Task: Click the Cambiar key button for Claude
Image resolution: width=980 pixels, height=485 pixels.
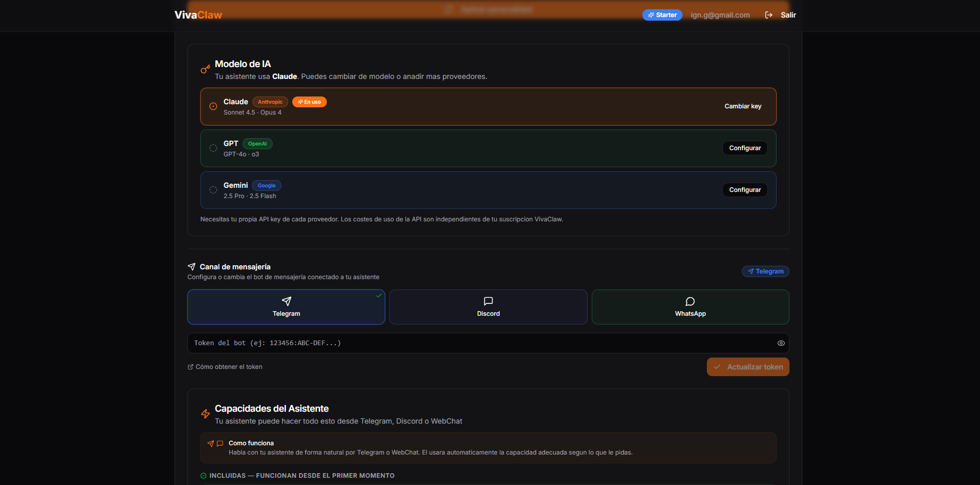Action: [742, 106]
